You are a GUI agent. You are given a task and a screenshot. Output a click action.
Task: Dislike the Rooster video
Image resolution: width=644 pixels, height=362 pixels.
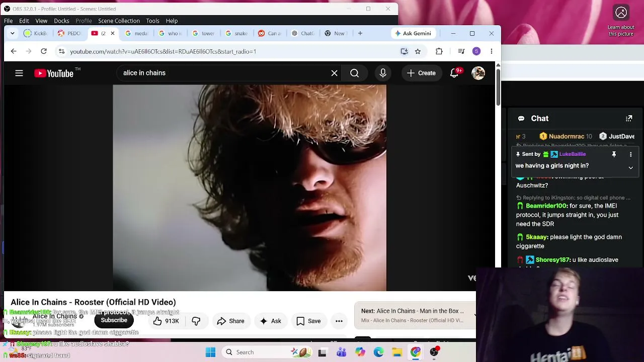coord(196,321)
